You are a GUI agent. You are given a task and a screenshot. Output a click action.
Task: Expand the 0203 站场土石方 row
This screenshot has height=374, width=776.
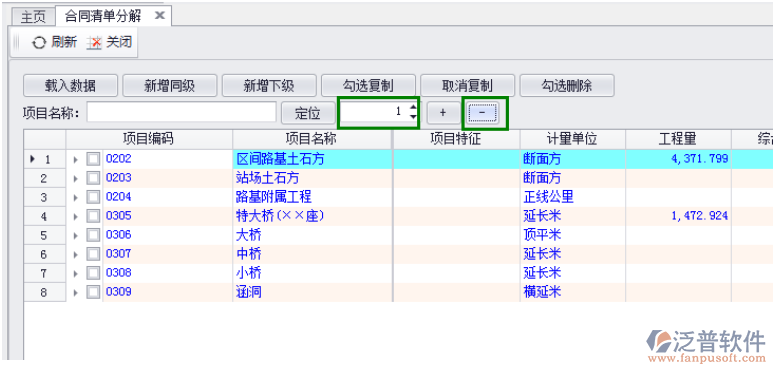(x=76, y=179)
